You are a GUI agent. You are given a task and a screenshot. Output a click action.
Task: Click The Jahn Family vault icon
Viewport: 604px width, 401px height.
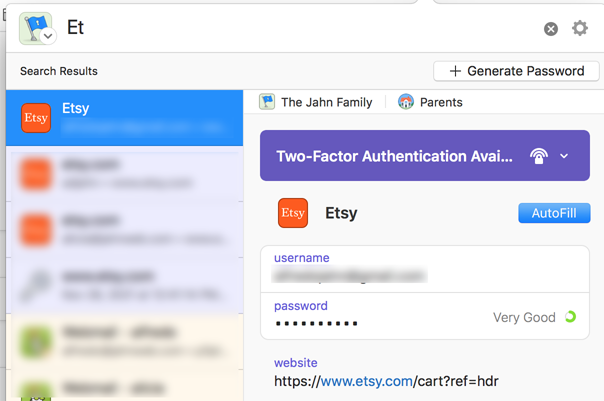(267, 102)
